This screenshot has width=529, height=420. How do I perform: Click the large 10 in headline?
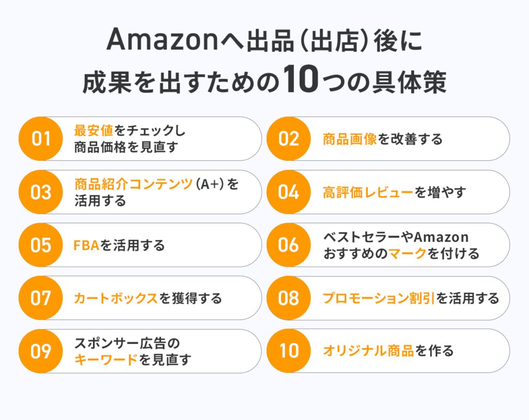click(x=301, y=79)
